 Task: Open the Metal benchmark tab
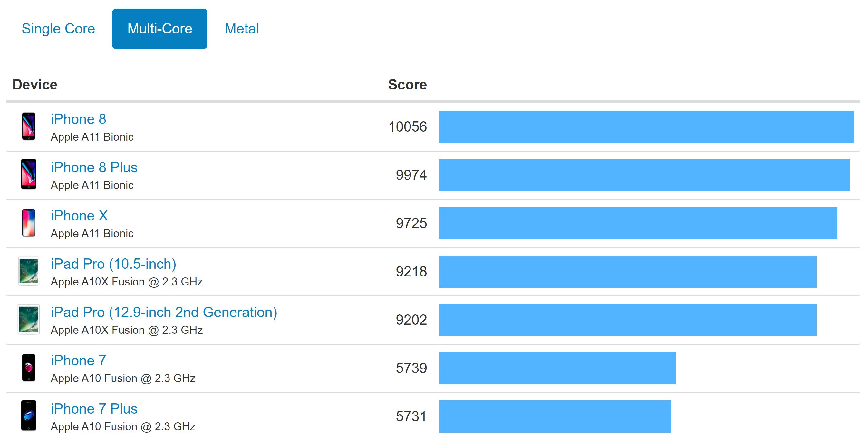(x=242, y=29)
